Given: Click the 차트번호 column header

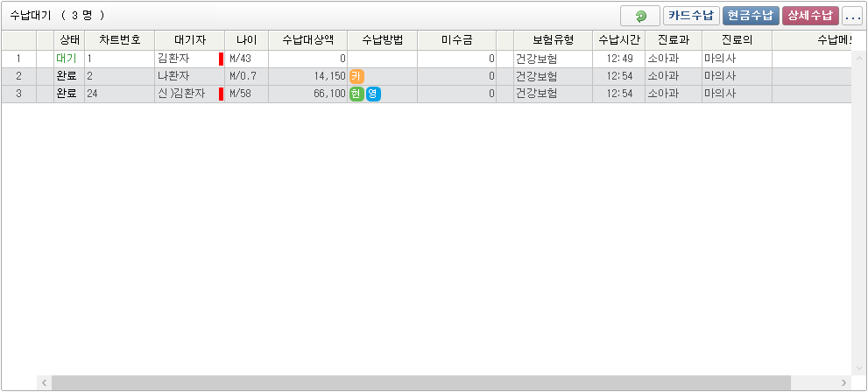Looking at the screenshot, I should (119, 40).
